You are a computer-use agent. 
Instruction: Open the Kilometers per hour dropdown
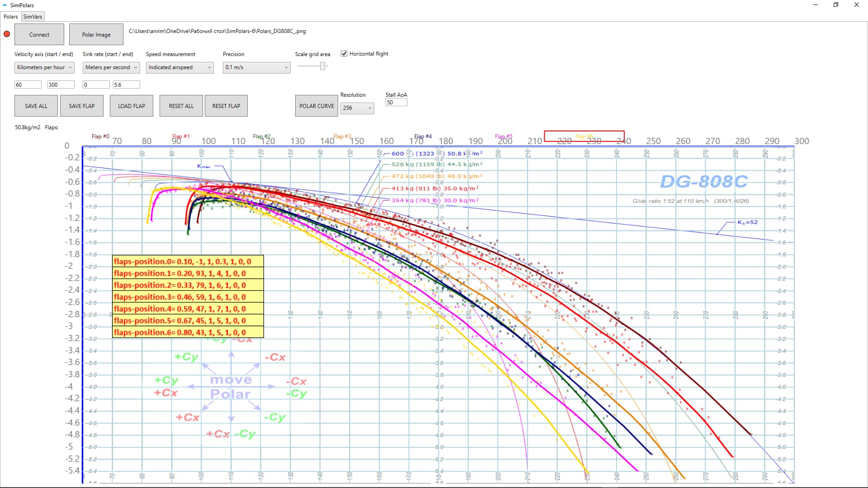[x=44, y=67]
